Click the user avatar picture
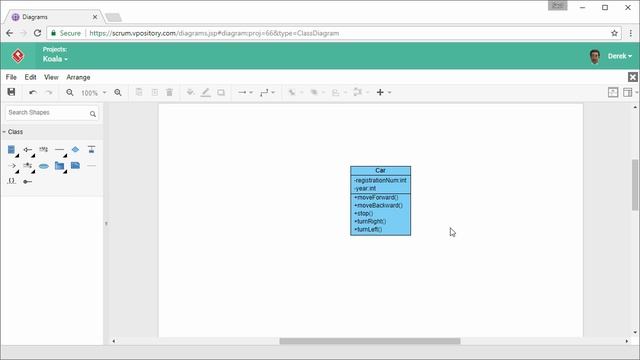The height and width of the screenshot is (360, 640). [595, 56]
